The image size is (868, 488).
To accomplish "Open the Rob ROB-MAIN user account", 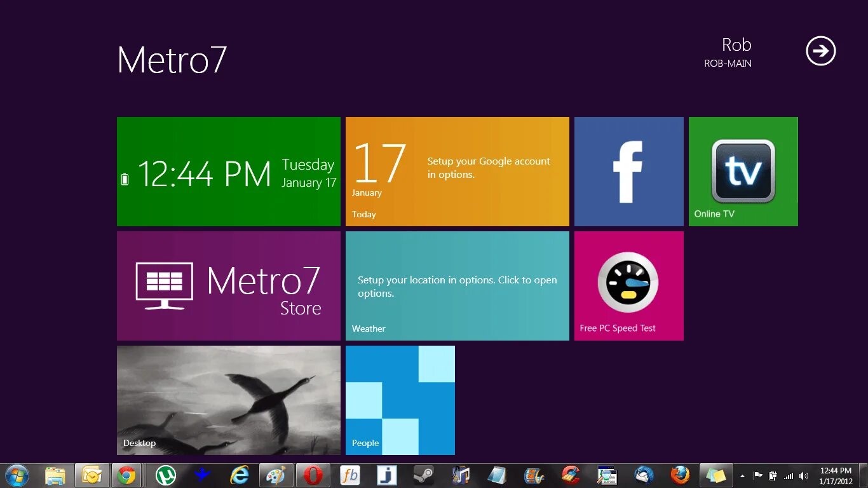I will 728,52.
